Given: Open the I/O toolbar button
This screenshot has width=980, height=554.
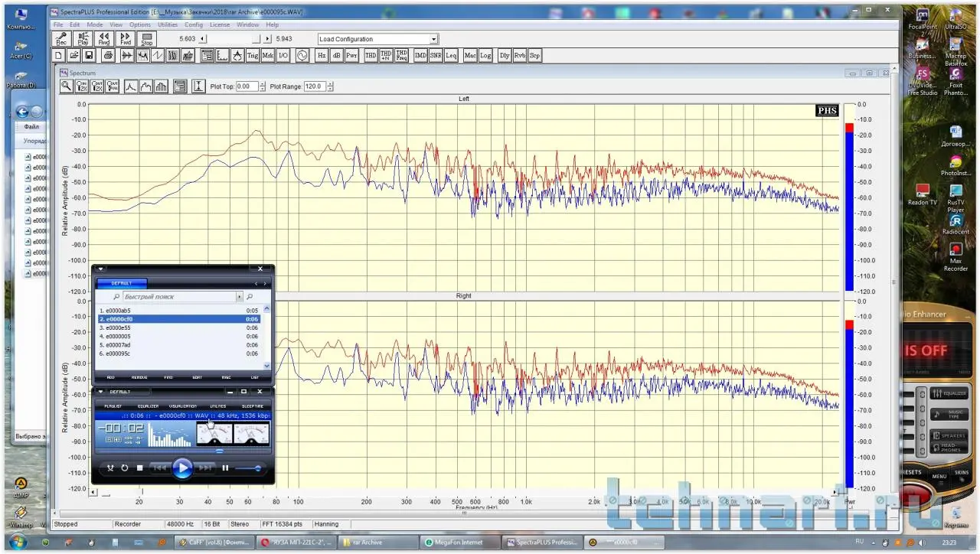Looking at the screenshot, I should point(283,56).
